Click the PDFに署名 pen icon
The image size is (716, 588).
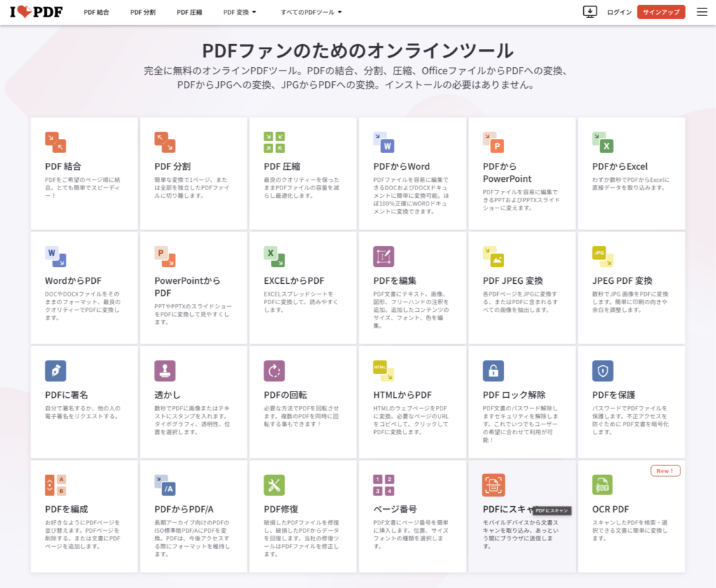pos(55,371)
